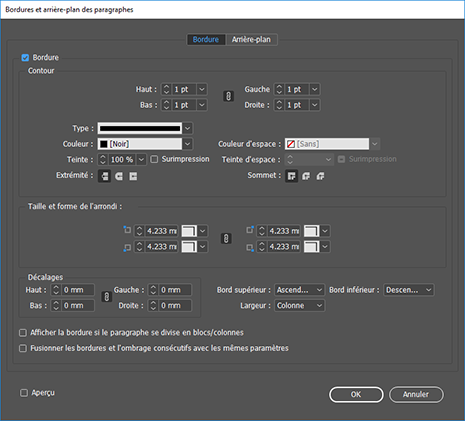Choose the bevel join Sommet icon

320,176
